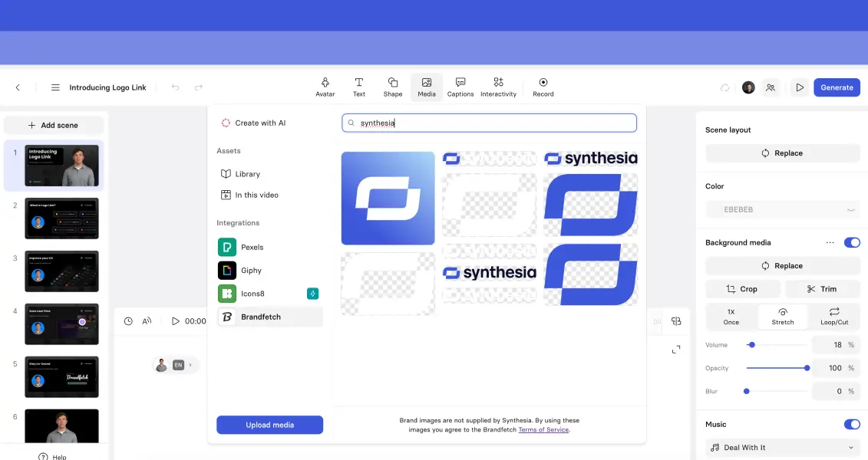Viewport: 868px width, 460px height.
Task: Preview video with top play button
Action: (x=800, y=87)
